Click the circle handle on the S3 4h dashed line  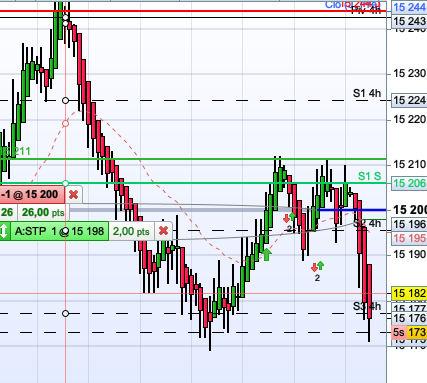coord(65,313)
